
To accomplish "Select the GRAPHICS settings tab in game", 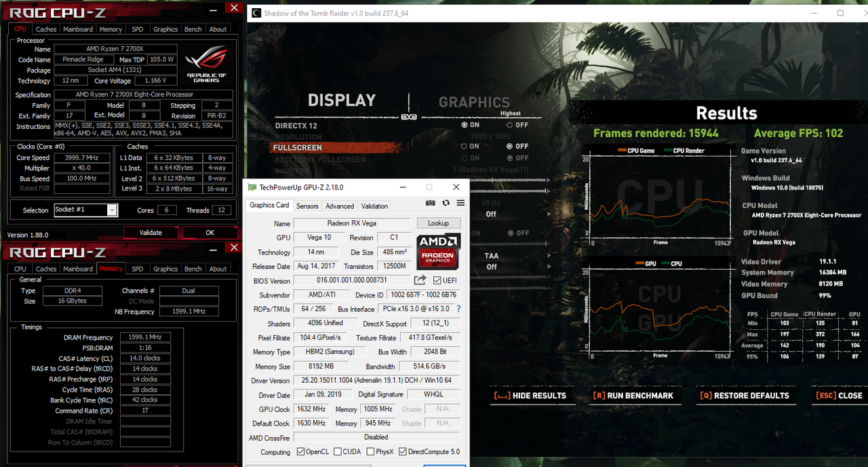I will [474, 102].
